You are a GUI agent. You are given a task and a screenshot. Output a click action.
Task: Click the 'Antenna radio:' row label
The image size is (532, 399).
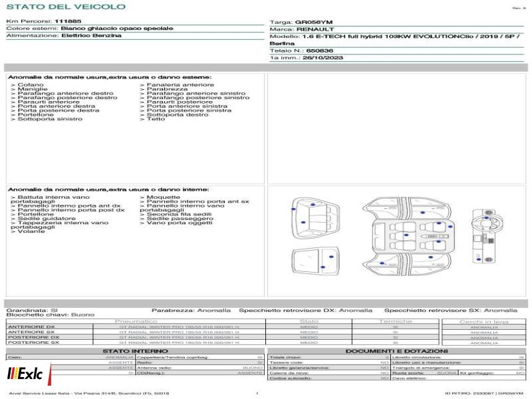(154, 368)
